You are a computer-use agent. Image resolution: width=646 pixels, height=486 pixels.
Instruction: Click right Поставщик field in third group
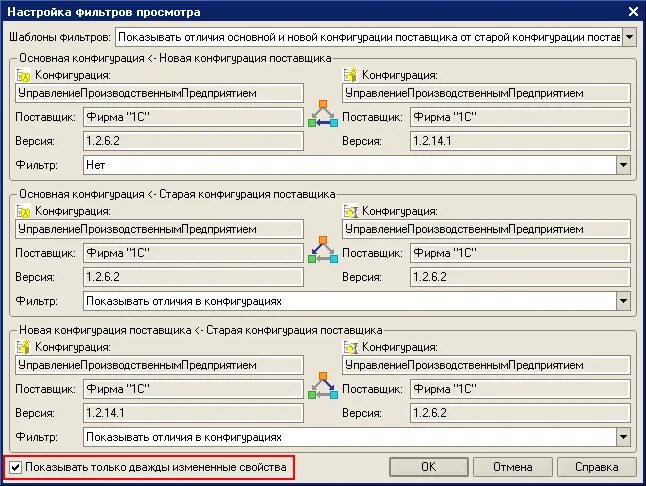point(520,389)
